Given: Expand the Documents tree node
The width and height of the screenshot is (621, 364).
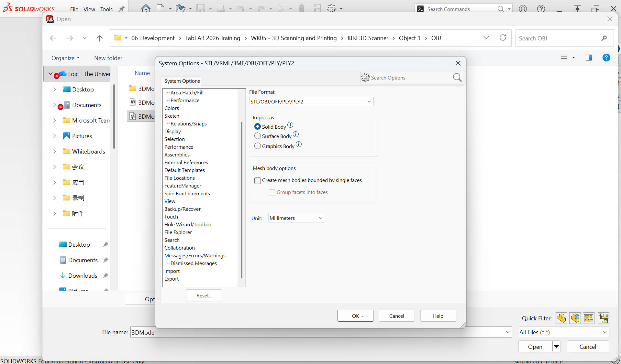Looking at the screenshot, I should click(54, 105).
